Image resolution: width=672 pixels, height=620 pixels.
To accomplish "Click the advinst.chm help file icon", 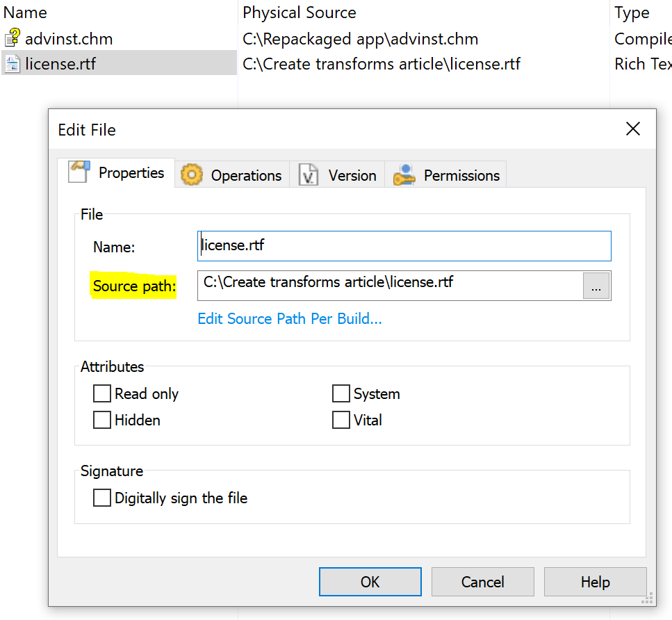I will [x=13, y=38].
